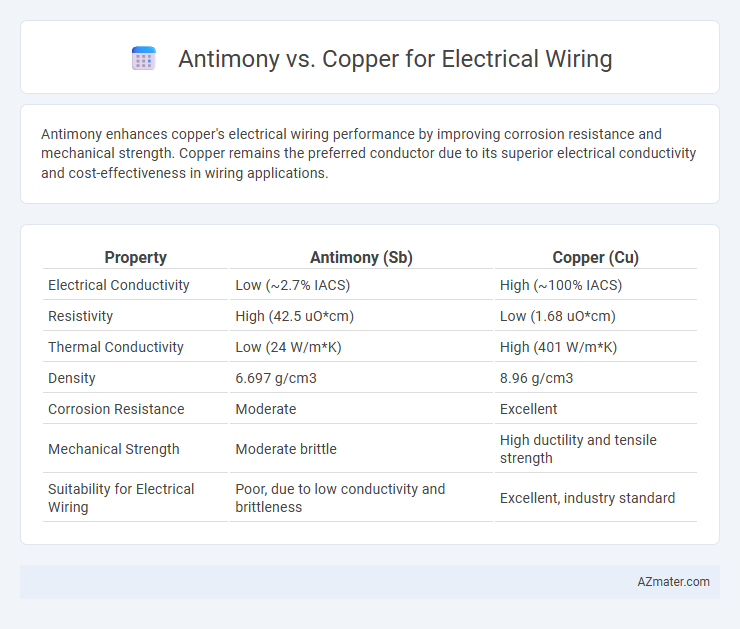The height and width of the screenshot is (629, 740).
Task: Select the 'Copper (Cu)' column header
Action: [596, 257]
